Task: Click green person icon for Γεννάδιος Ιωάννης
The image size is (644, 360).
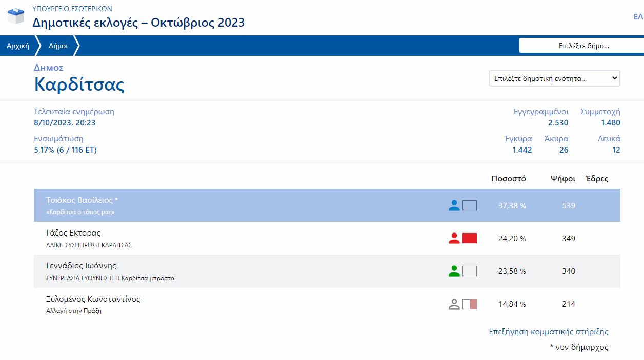Action: (454, 271)
